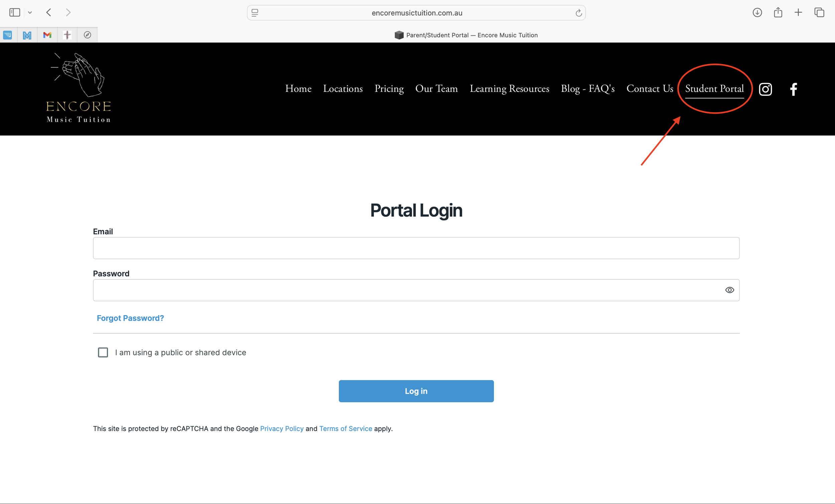Show tab overview icon

coord(819,13)
